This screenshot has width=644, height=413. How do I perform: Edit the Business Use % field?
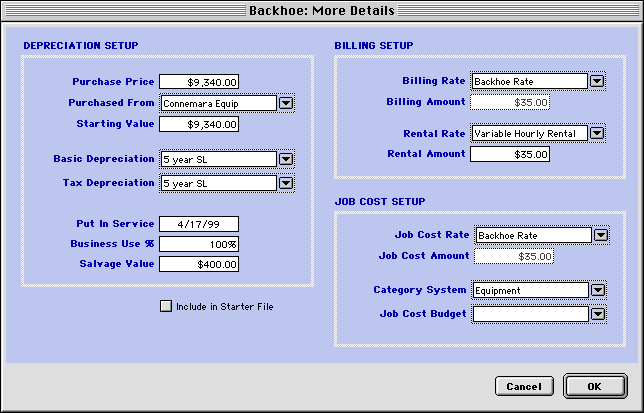tap(198, 244)
